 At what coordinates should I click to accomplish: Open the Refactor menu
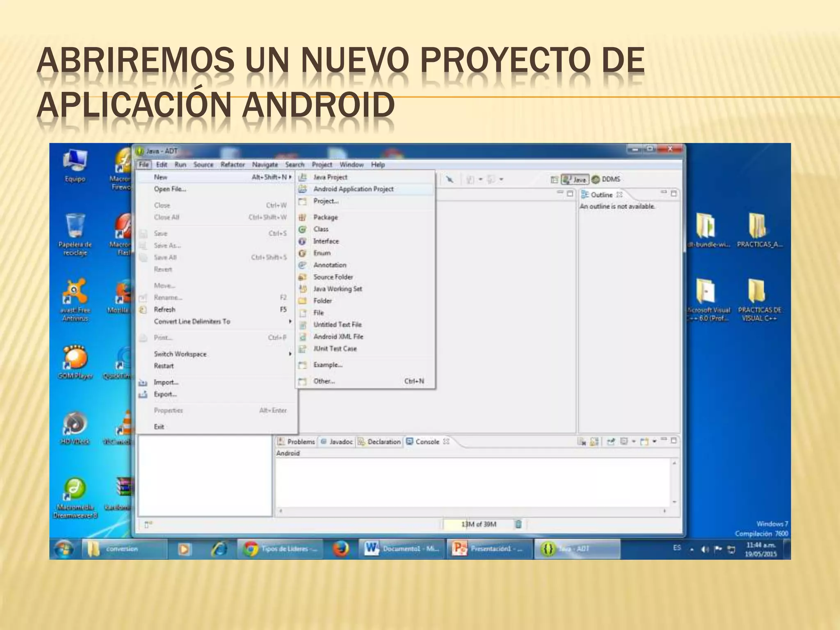[233, 164]
